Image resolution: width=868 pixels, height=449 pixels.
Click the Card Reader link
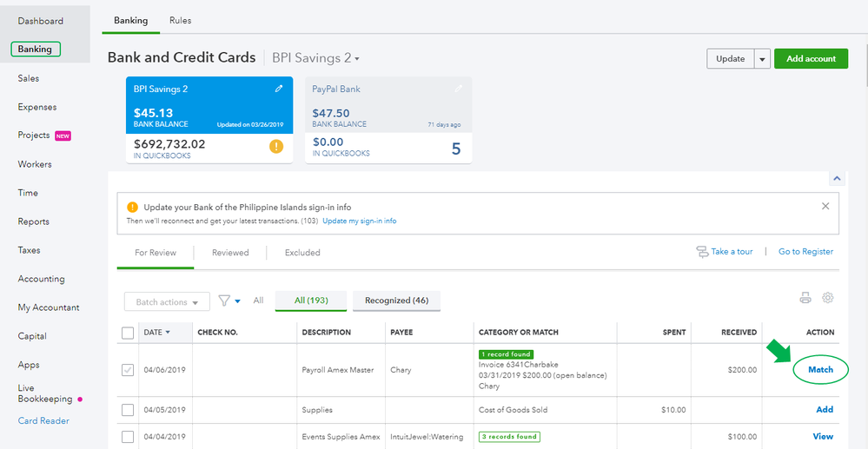pos(43,420)
